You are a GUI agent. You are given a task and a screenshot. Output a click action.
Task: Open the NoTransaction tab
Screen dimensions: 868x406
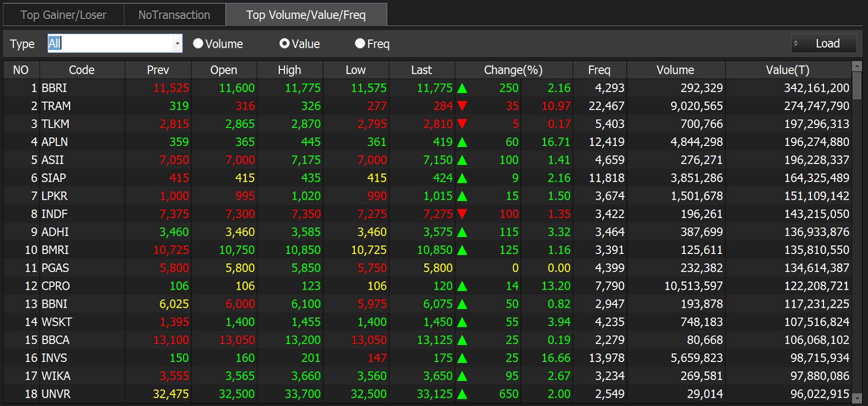[174, 15]
